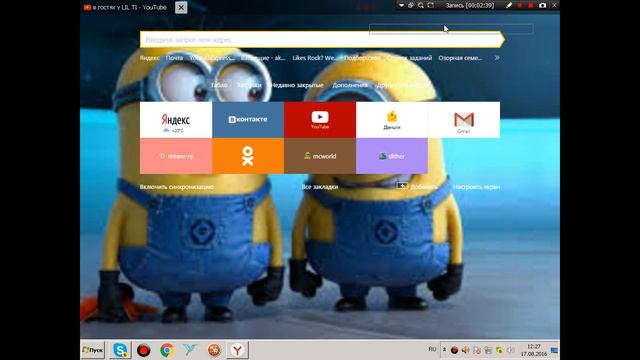Select the pencil draw tool in recorder panel
The width and height of the screenshot is (640, 360).
pyautogui.click(x=509, y=5)
